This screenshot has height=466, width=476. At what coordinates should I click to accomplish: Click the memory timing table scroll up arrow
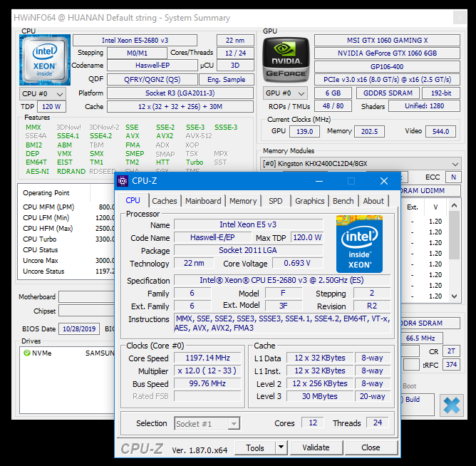click(x=454, y=206)
